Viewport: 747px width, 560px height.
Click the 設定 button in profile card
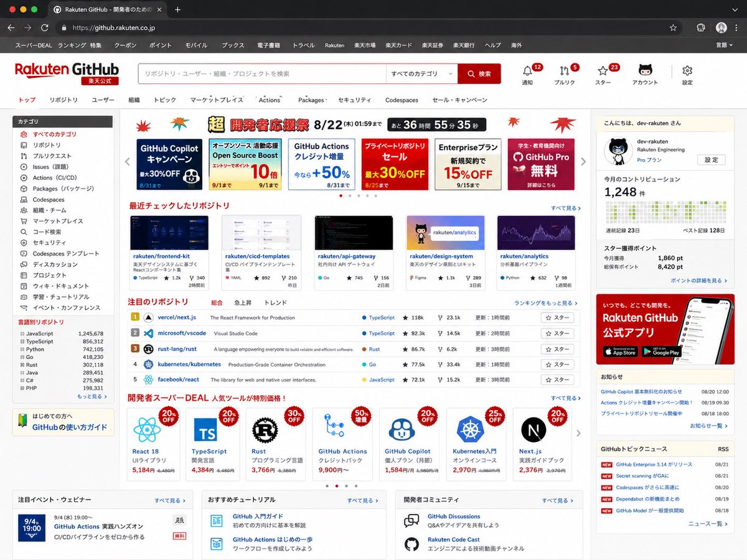[x=711, y=160]
